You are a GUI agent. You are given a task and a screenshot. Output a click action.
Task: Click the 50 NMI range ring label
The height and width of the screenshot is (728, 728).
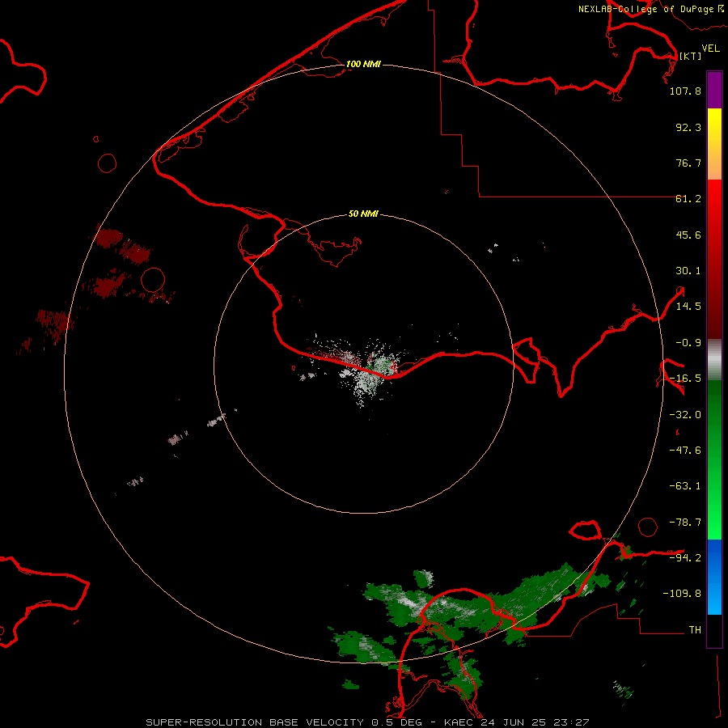[x=363, y=214]
